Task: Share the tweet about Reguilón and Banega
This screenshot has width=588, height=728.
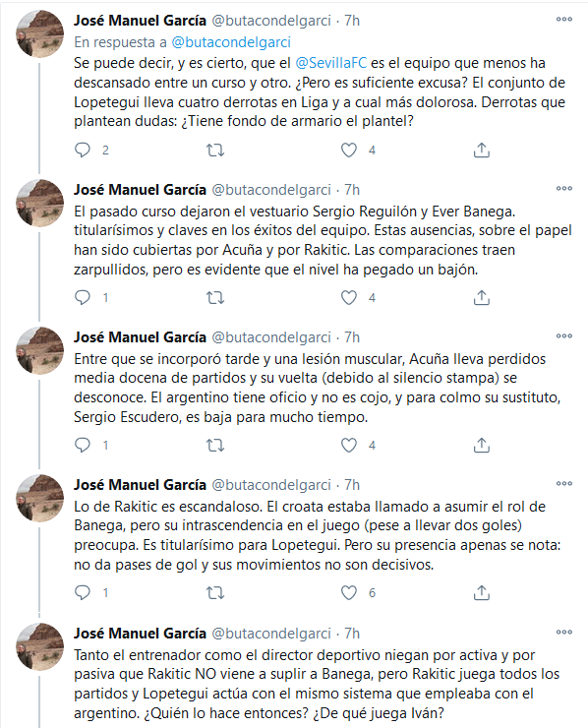Action: [482, 298]
